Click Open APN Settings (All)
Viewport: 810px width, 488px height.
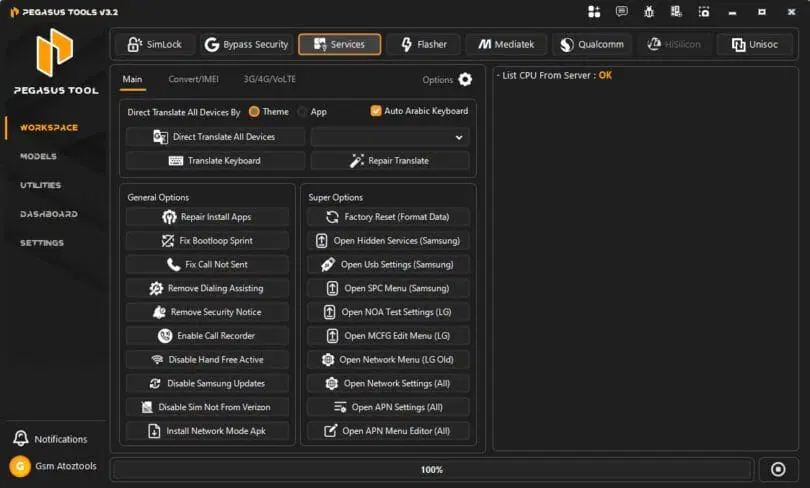pos(388,407)
